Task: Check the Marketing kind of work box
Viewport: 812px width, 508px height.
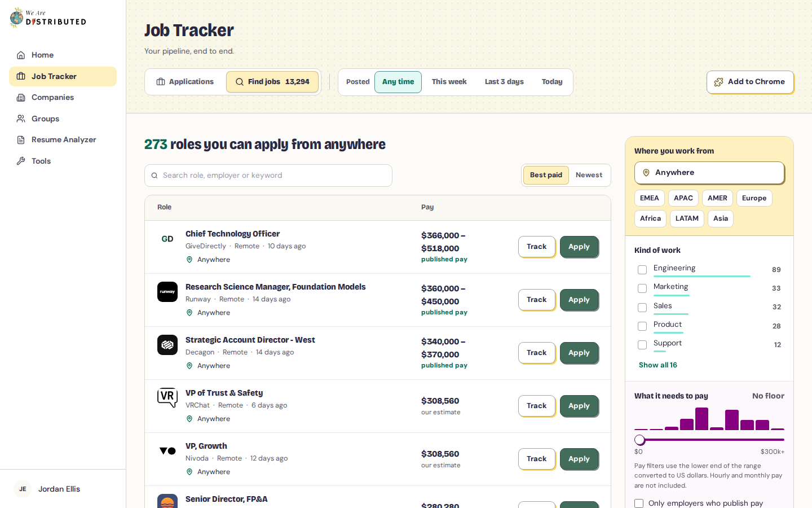Action: pyautogui.click(x=642, y=288)
